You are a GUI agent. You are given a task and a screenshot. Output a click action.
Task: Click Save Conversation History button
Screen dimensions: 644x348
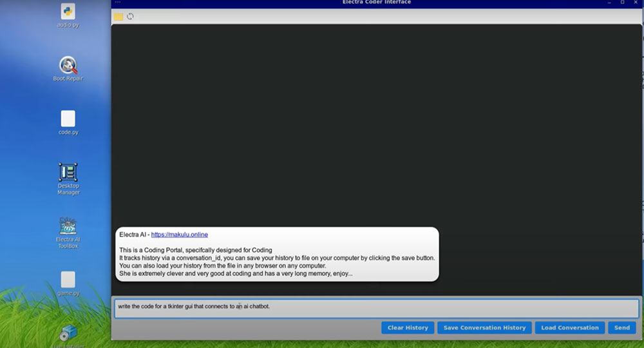484,327
